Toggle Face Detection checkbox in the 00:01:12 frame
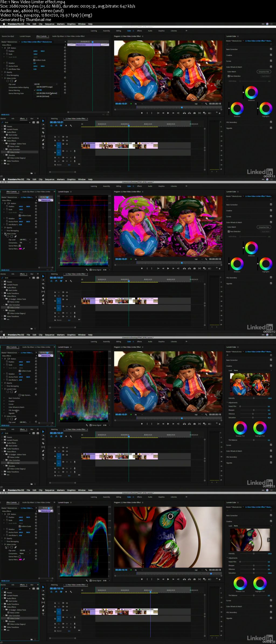The width and height of the screenshot is (276, 644). pos(229,76)
